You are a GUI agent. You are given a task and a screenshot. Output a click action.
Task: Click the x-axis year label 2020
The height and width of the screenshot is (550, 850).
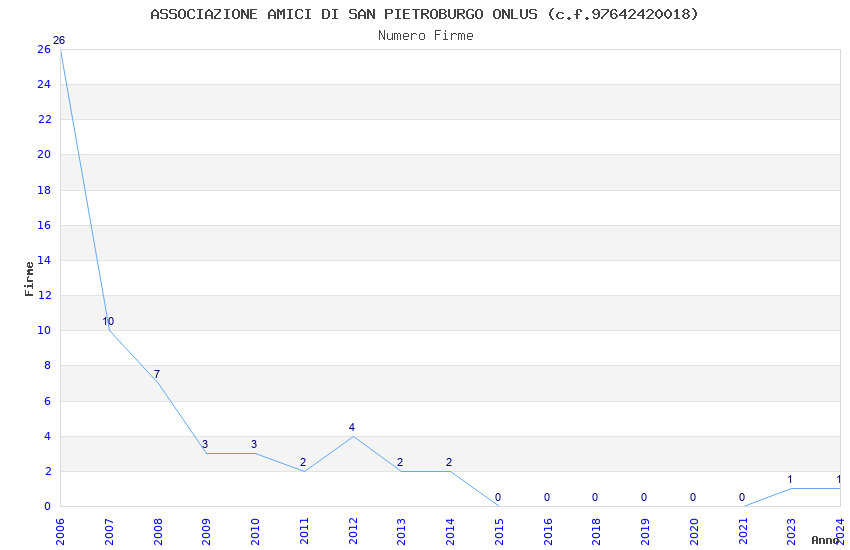tap(694, 532)
